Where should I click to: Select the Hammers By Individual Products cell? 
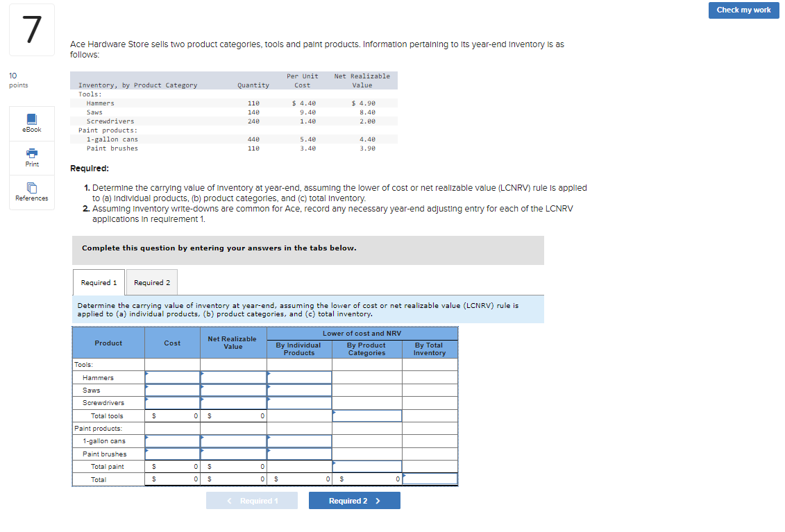(299, 377)
